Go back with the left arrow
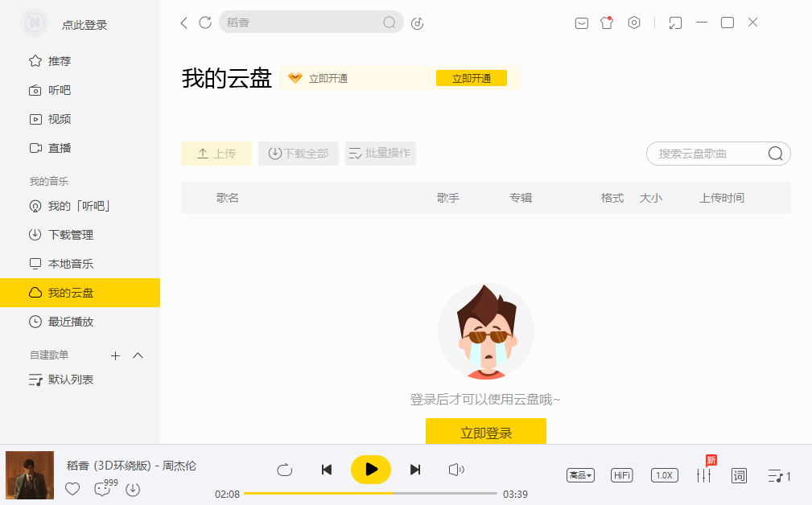This screenshot has width=812, height=505. point(183,23)
